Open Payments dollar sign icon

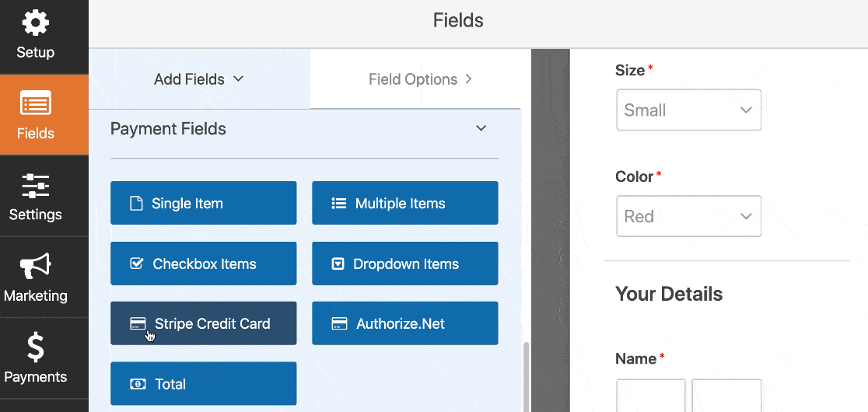click(36, 347)
